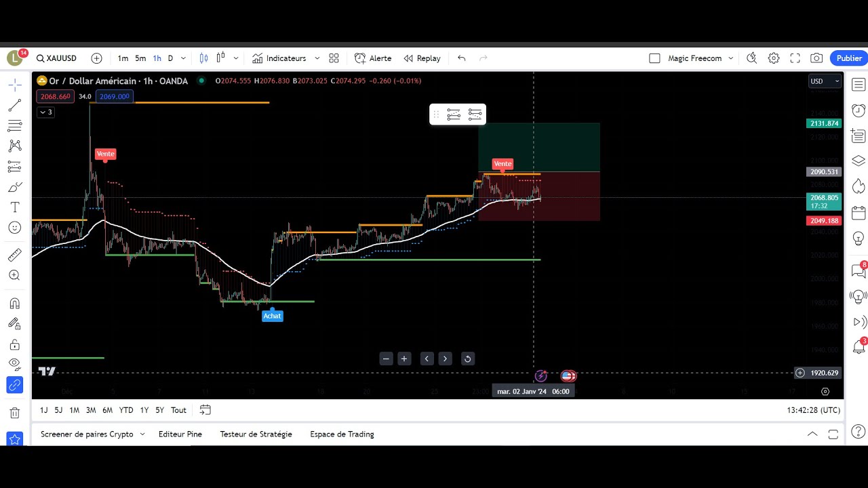Screen dimensions: 868x488
Task: Click the blue Publier button
Action: click(848, 58)
